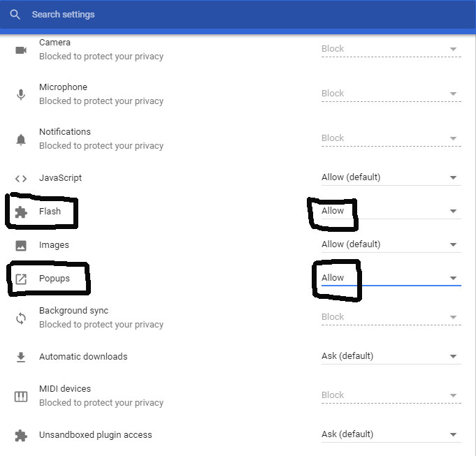Open the Flash Allow dropdown
476x456 pixels.
391,211
